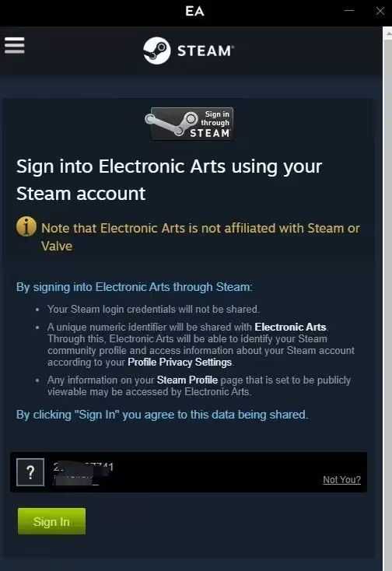Click the Sign into Electronic Arts heading
Viewport: 392px width, 571px height.
pyautogui.click(x=169, y=180)
